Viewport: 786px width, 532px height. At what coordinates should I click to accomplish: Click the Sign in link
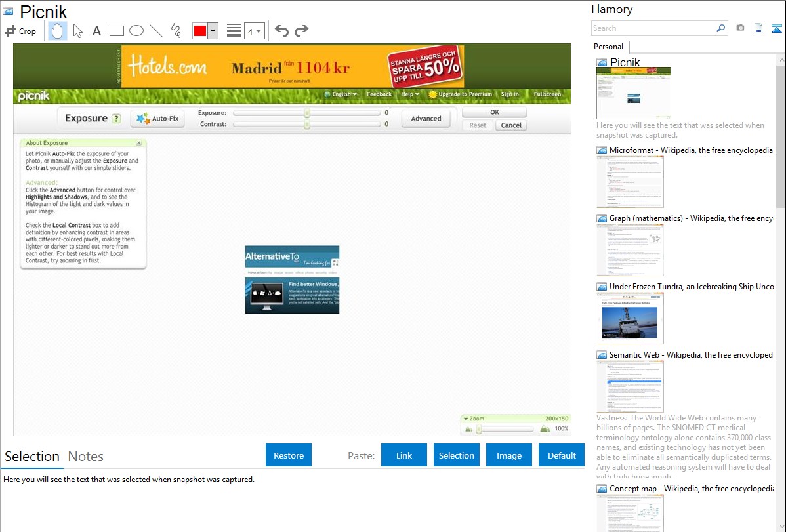(510, 94)
